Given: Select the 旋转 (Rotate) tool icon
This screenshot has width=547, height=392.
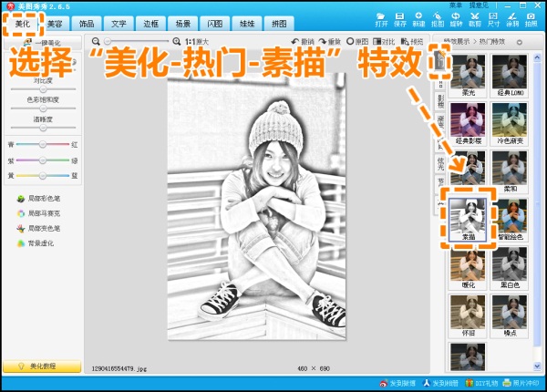Looking at the screenshot, I should click(456, 19).
